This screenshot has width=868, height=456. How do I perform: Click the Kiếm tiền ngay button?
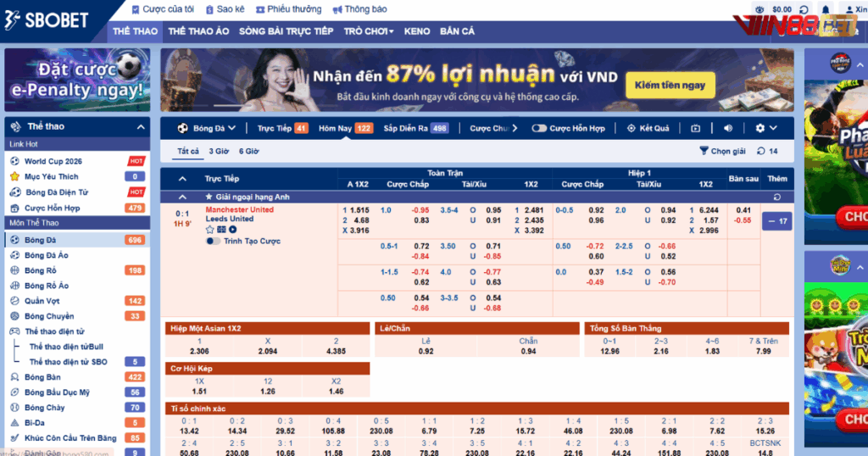(670, 86)
